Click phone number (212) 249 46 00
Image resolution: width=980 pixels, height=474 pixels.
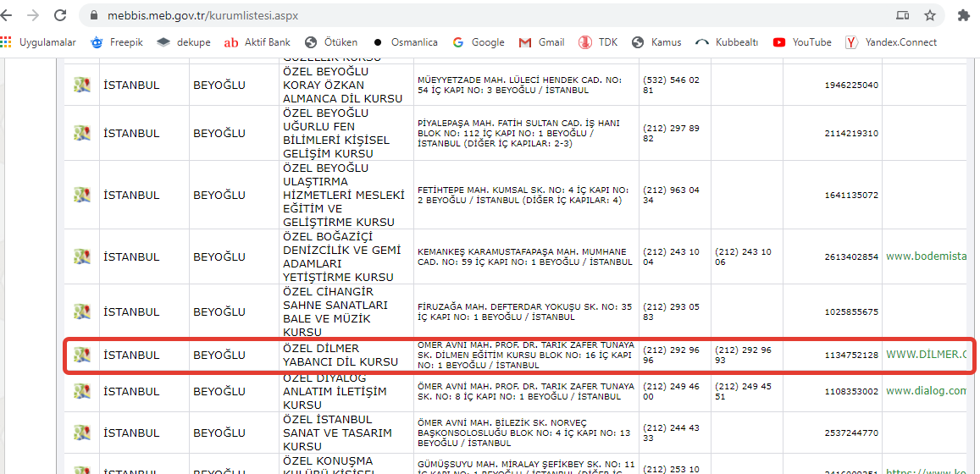click(671, 391)
